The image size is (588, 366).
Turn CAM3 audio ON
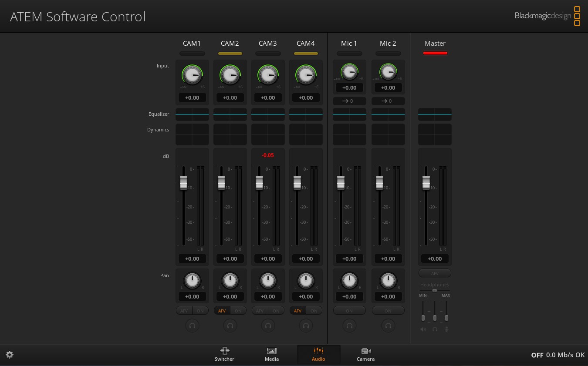point(276,311)
